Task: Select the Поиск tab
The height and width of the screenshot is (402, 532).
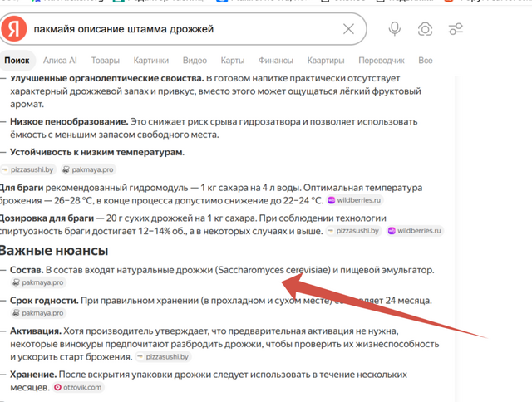Action: 17,61
